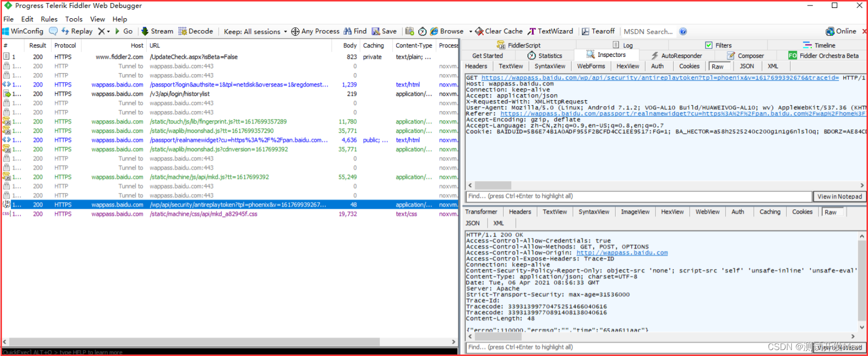Switch to the FiddlerScript tab
Viewport: 868px width, 356px height.
[518, 45]
